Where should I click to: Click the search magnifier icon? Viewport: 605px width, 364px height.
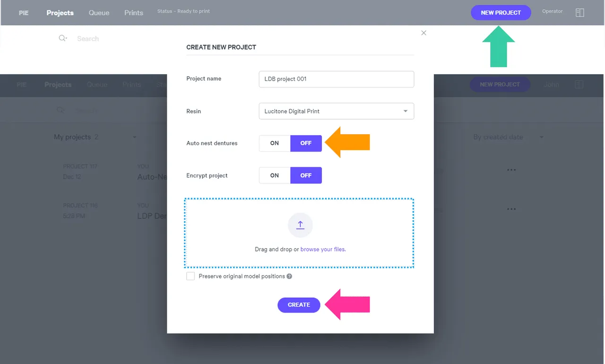pos(62,38)
